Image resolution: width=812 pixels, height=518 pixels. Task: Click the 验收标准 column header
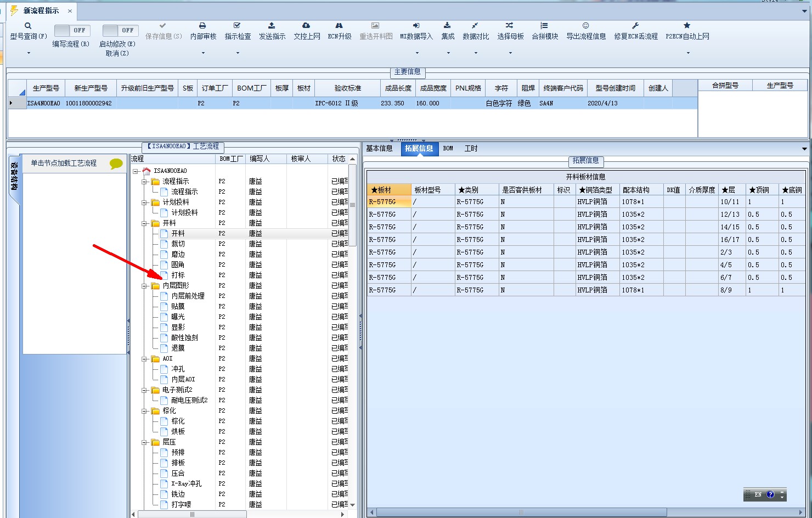pyautogui.click(x=347, y=88)
